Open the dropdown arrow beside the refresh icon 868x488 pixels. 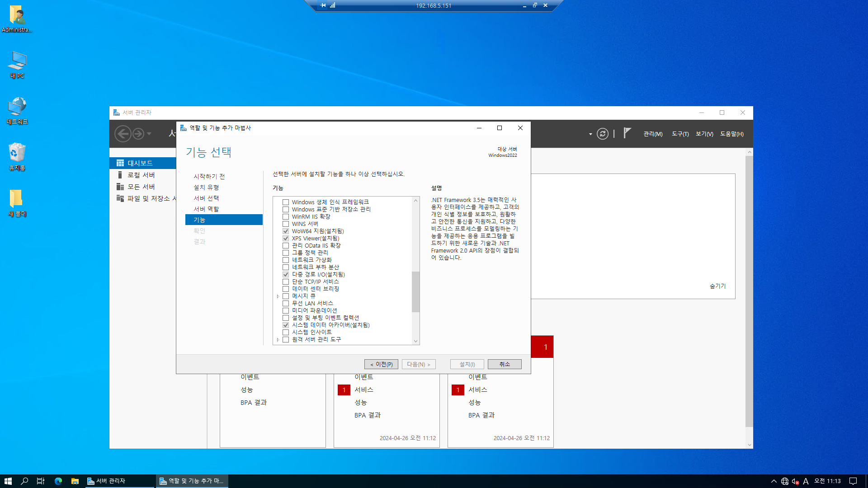click(x=590, y=134)
